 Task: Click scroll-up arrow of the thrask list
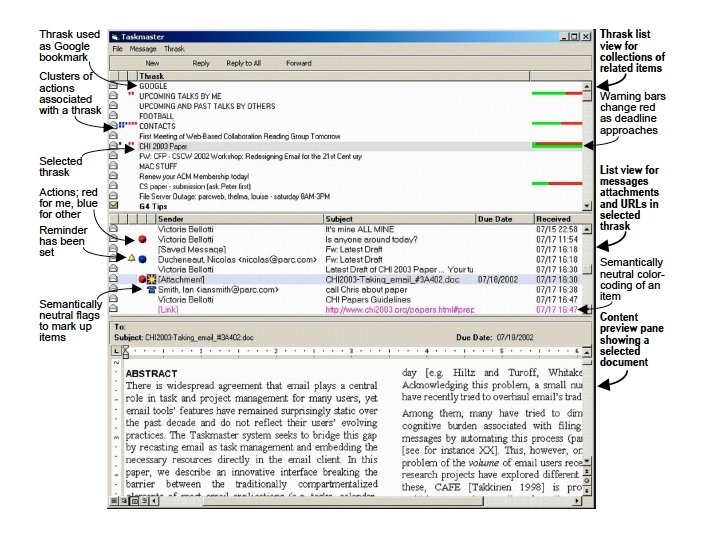tap(587, 86)
